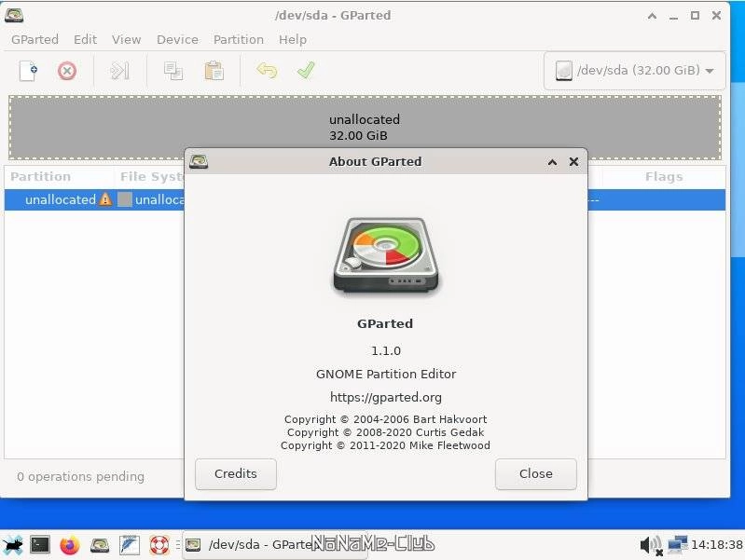Click the GNOME Partition Editor text
The width and height of the screenshot is (745, 560).
(x=386, y=375)
